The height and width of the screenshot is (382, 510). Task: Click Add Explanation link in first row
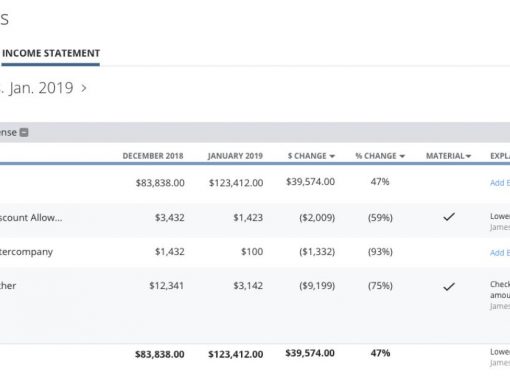pyautogui.click(x=500, y=183)
